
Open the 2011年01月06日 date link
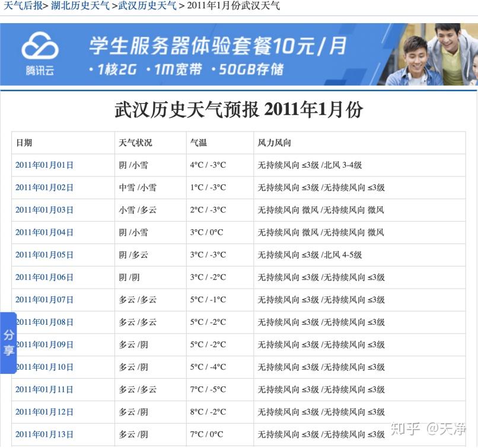(x=44, y=277)
